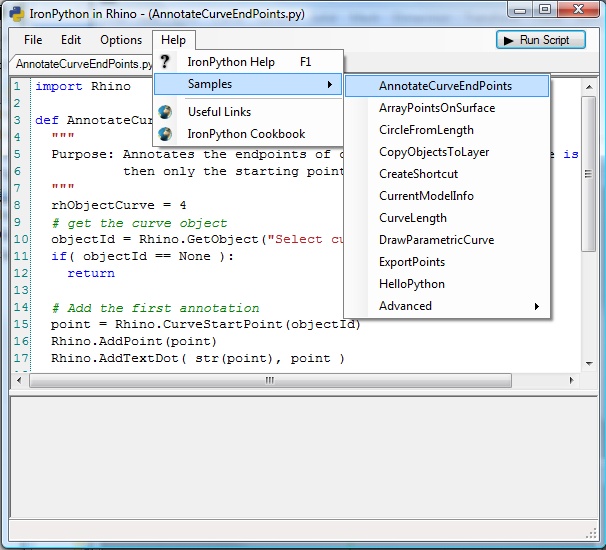Load the ArrayPointsOnSurface sample
Screen dimensions: 606x550
[447, 108]
